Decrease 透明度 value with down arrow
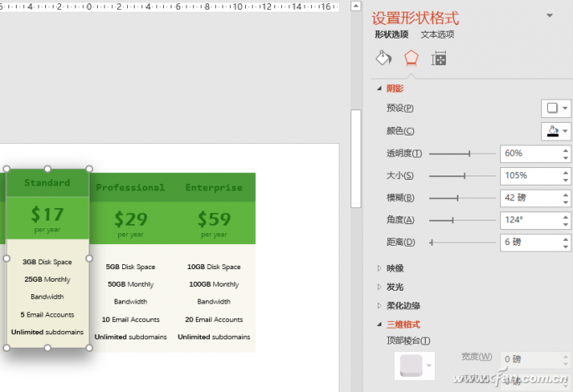Viewport: 573px width, 392px height. coord(565,158)
